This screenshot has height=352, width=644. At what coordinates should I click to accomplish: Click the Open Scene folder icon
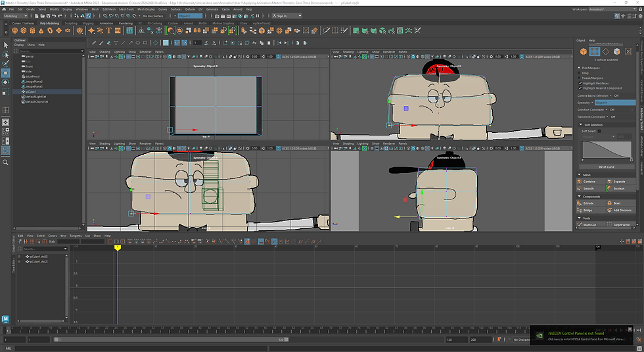coord(42,16)
